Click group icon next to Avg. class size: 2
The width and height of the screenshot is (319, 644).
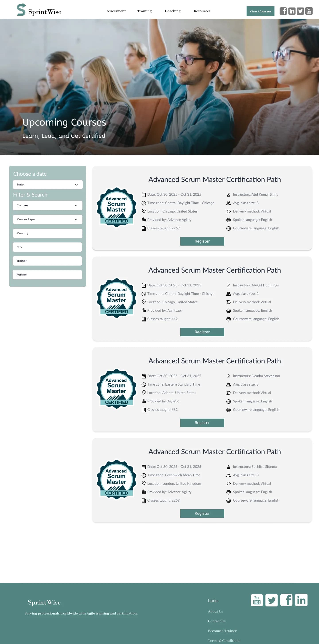[x=228, y=294]
